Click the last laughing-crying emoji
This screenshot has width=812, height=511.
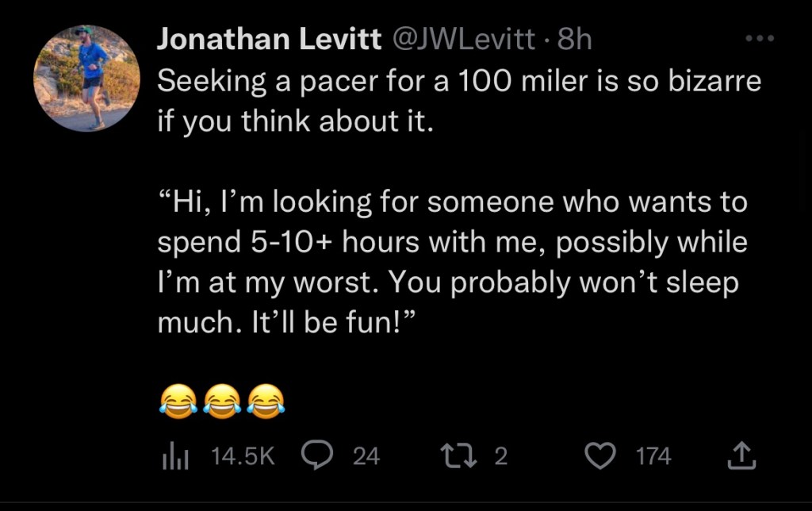[x=266, y=400]
